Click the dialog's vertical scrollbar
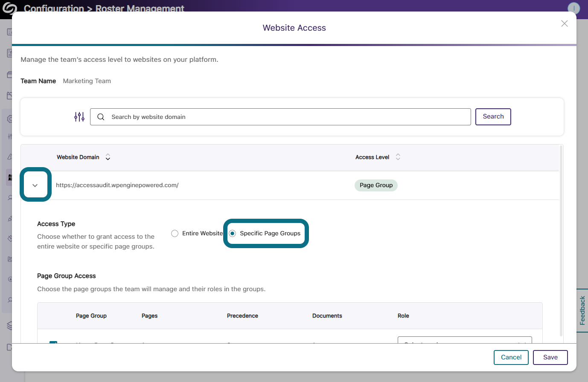Viewport: 588px width, 382px height. [561, 241]
